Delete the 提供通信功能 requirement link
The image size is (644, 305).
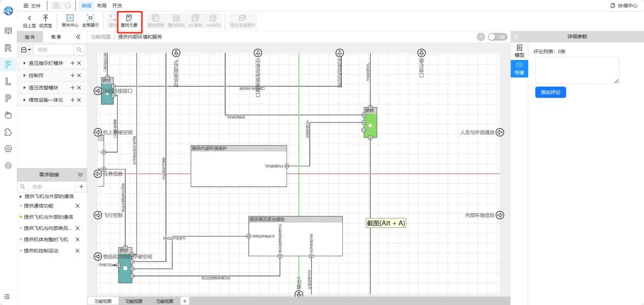tap(78, 206)
